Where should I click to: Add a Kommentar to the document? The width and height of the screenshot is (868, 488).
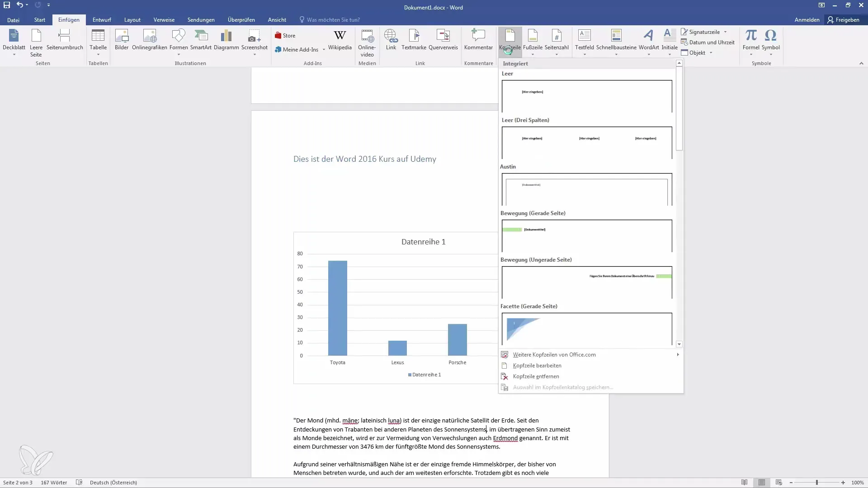478,40
